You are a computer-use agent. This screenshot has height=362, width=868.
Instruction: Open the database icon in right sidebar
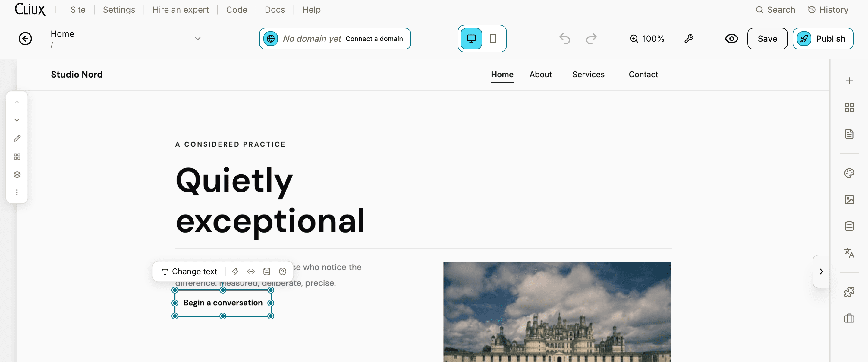[x=849, y=226]
